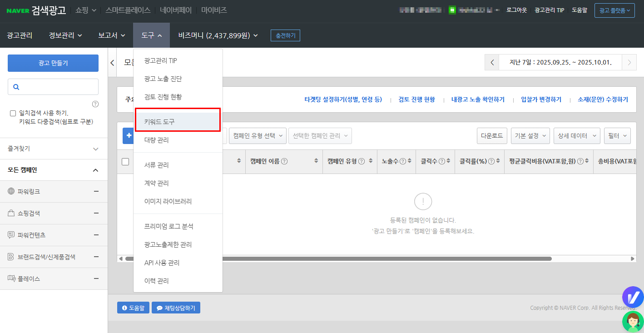Click the 파워링크 globe icon
Screen dimensions: 644x333
[11, 191]
